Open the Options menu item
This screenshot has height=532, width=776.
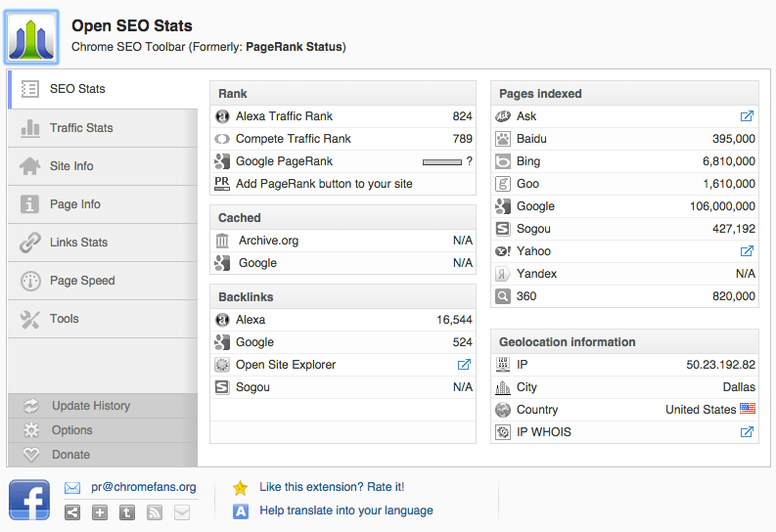click(72, 430)
